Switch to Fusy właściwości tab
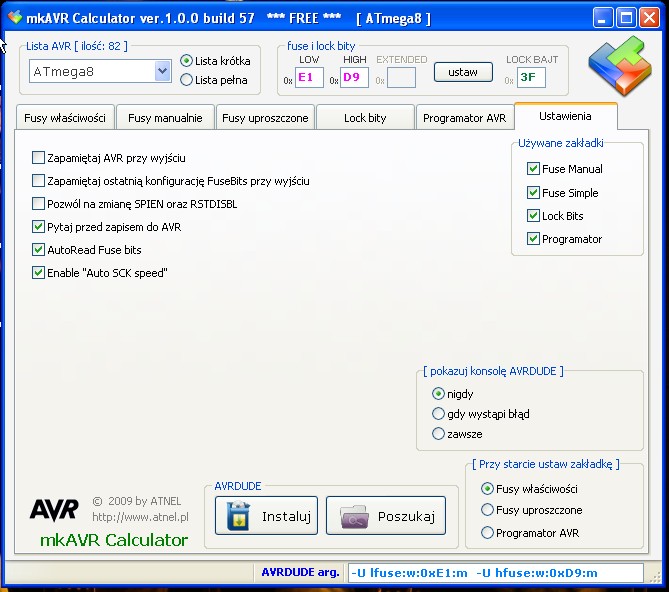This screenshot has height=592, width=669. 65,117
